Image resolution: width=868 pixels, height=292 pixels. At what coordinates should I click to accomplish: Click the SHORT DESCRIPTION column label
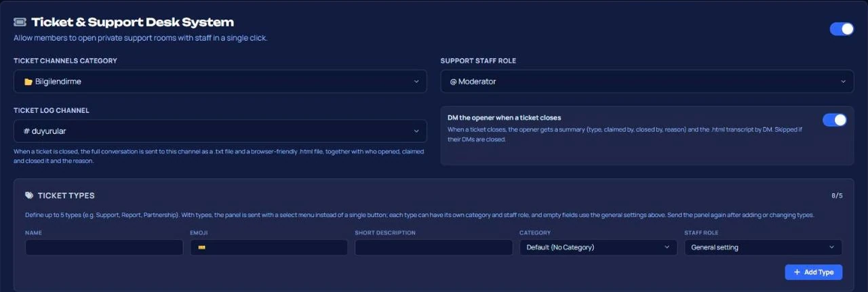tap(385, 232)
